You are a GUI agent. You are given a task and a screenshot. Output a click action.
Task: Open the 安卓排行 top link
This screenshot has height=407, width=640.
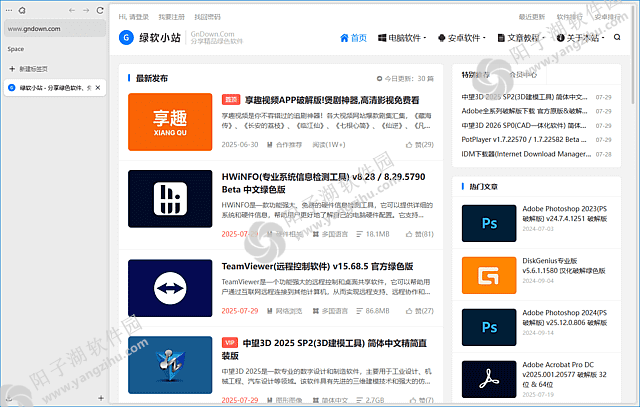(607, 17)
